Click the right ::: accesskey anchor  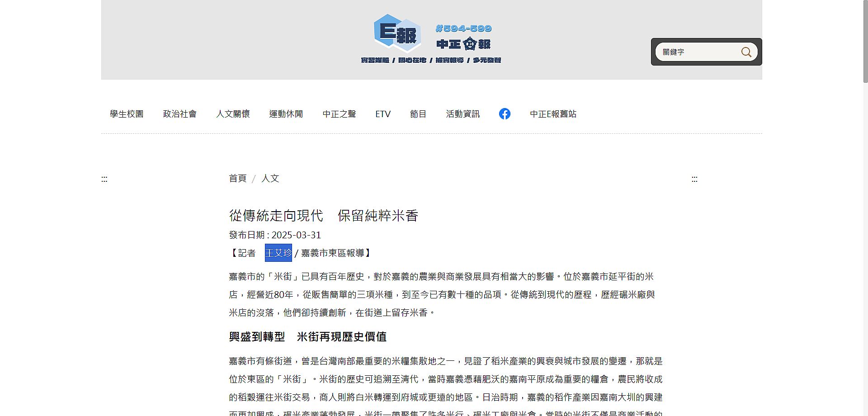coord(694,180)
